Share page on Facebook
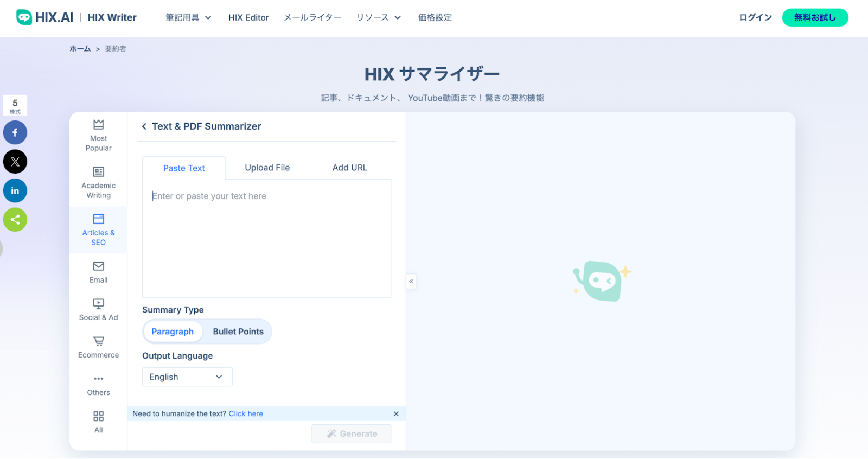 click(x=15, y=132)
